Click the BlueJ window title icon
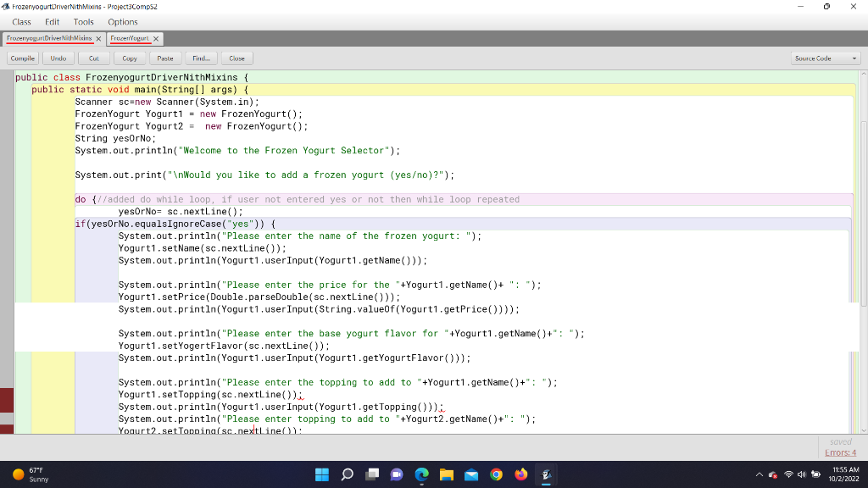The image size is (868, 488). point(6,7)
